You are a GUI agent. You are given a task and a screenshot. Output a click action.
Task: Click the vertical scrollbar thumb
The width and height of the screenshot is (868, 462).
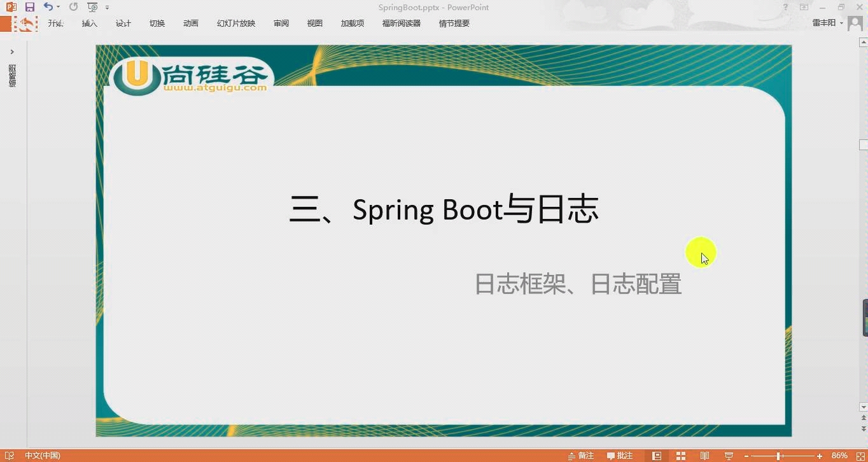(x=864, y=145)
